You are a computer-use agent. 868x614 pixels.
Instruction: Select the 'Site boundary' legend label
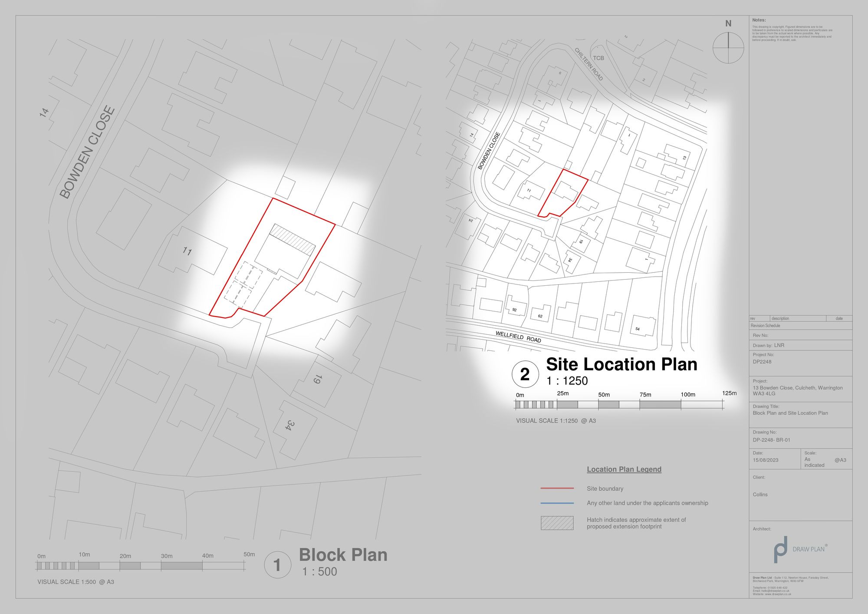pyautogui.click(x=605, y=489)
